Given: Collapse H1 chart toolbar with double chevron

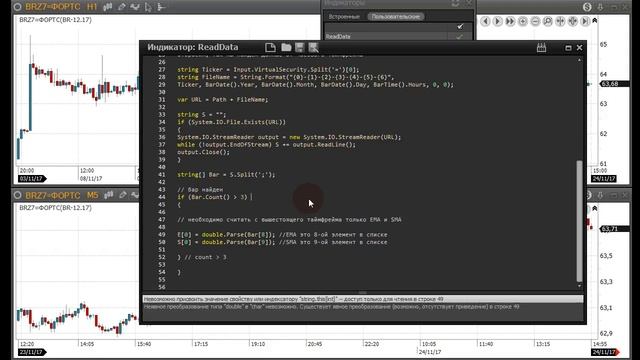Looking at the screenshot, I should (595, 20).
